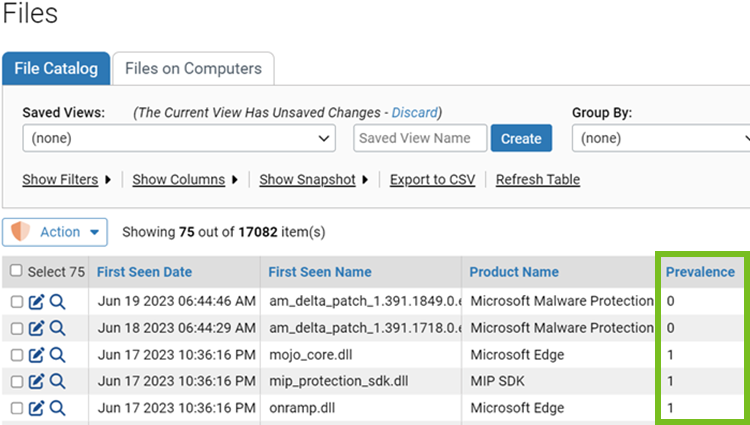Image resolution: width=750 pixels, height=425 pixels.
Task: View details of onramp.dll with magnifier
Action: pyautogui.click(x=57, y=408)
